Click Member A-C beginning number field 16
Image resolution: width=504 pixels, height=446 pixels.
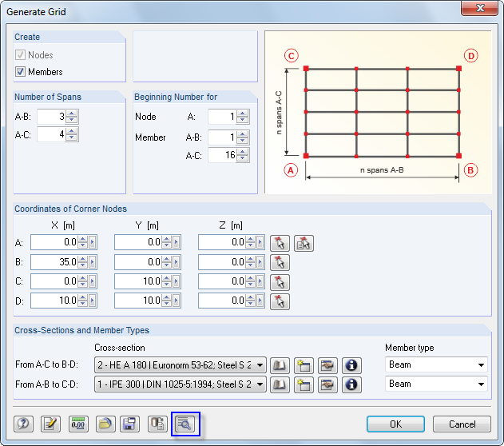tap(222, 155)
